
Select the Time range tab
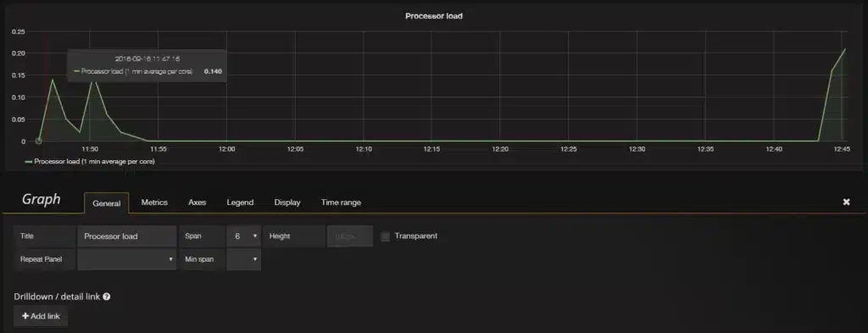click(x=341, y=203)
